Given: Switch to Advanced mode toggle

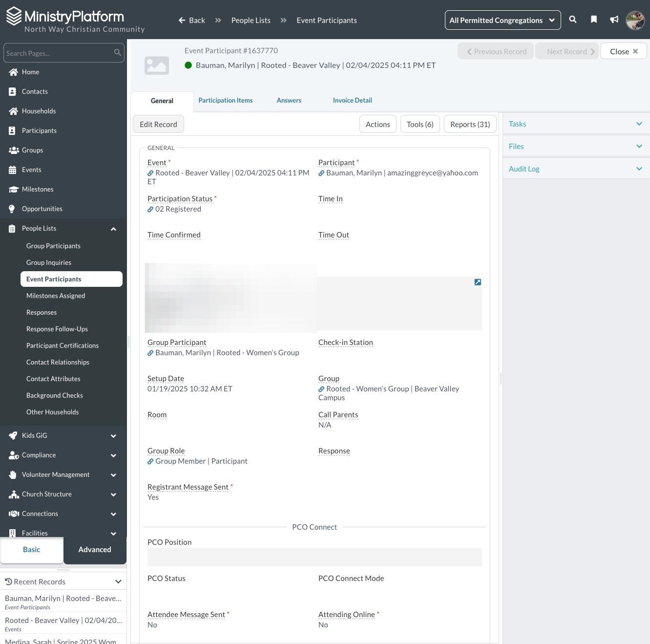Looking at the screenshot, I should coord(95,550).
